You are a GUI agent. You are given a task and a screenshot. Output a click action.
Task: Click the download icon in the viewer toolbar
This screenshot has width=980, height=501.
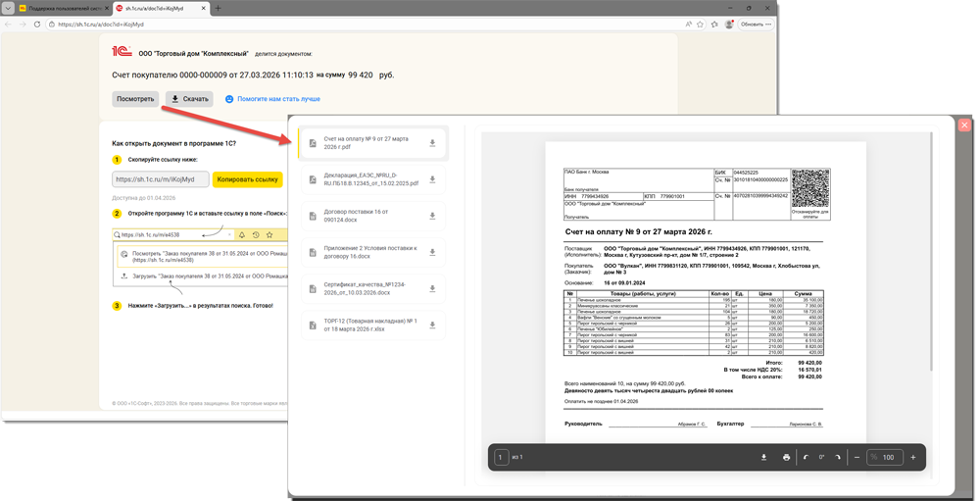(x=763, y=457)
